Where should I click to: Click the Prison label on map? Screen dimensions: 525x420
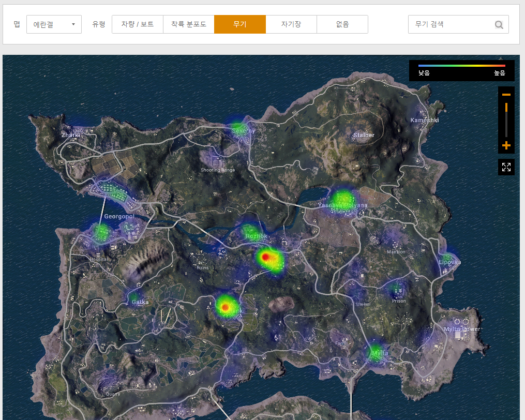399,301
